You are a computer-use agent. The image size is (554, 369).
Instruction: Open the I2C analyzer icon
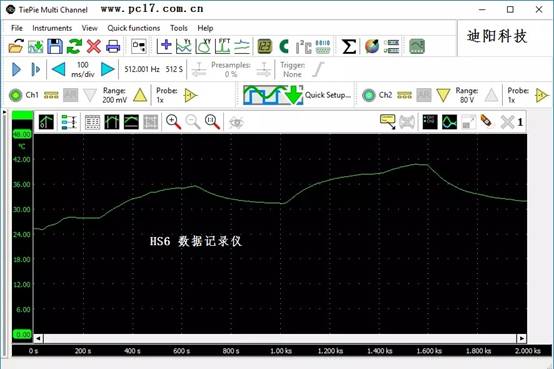[303, 47]
